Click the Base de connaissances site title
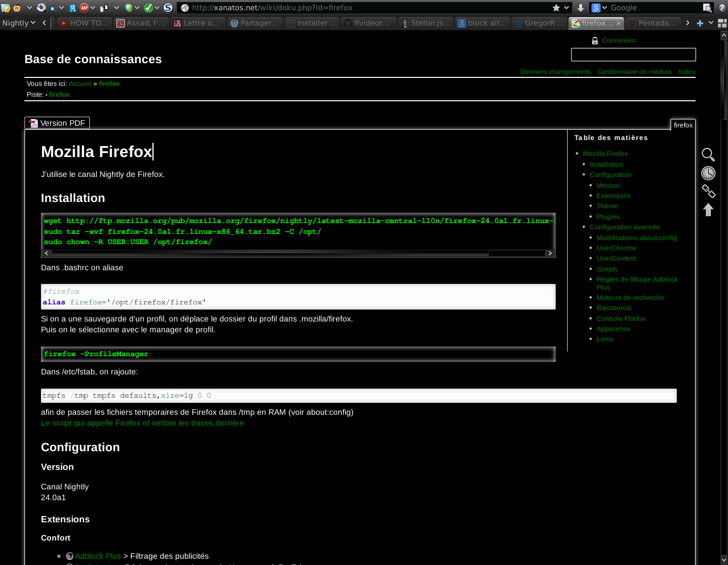The image size is (728, 565). [x=93, y=59]
